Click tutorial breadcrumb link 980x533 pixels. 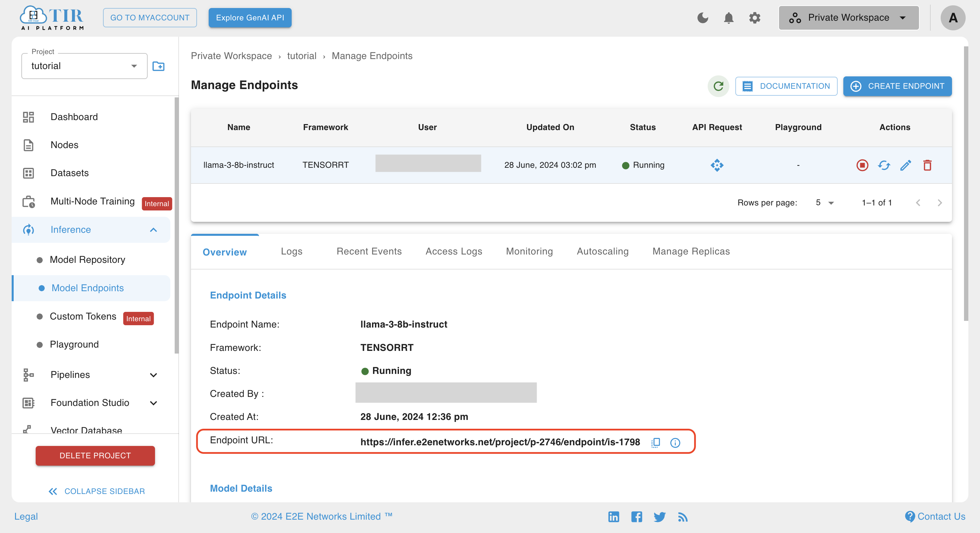click(301, 56)
